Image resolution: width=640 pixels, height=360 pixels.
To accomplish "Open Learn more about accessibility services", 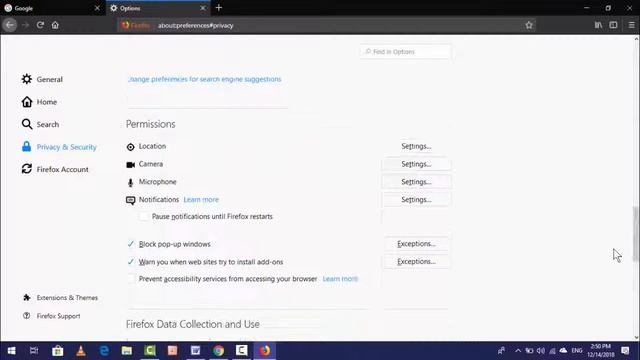I will tap(340, 279).
